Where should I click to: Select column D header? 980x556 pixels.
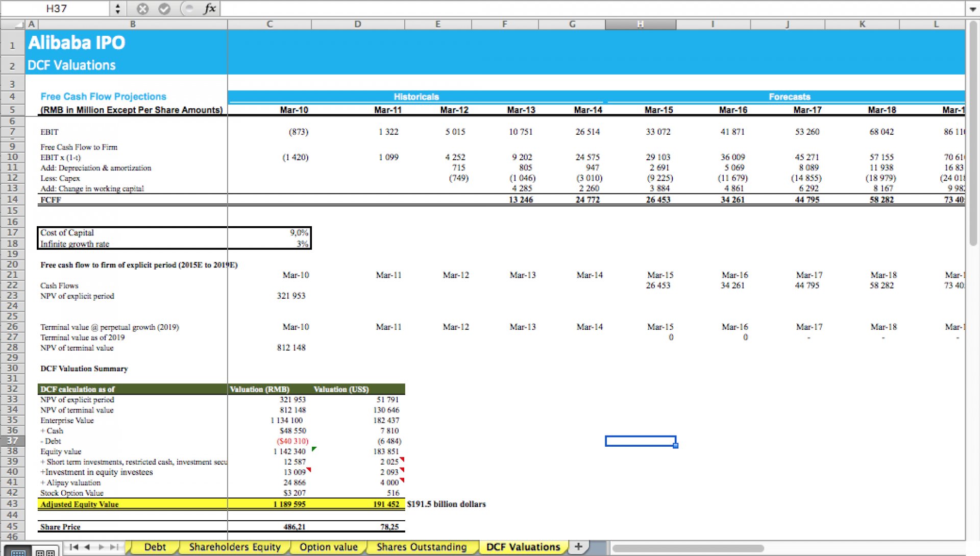pyautogui.click(x=358, y=24)
